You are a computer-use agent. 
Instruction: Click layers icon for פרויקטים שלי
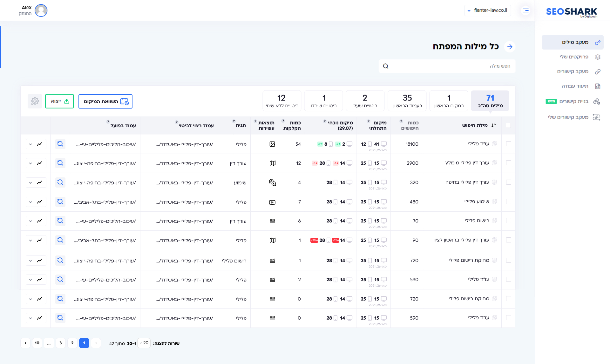[598, 57]
